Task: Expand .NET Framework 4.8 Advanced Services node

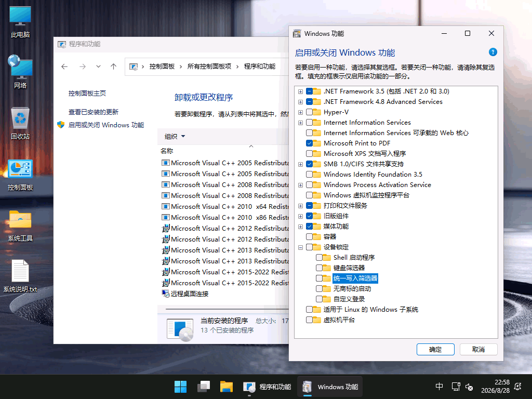Action: [301, 102]
